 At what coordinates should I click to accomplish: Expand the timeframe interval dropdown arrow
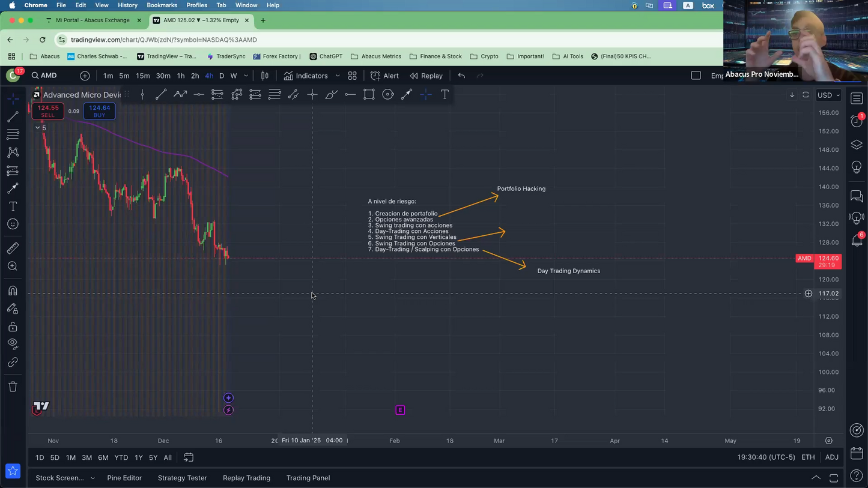tap(246, 76)
